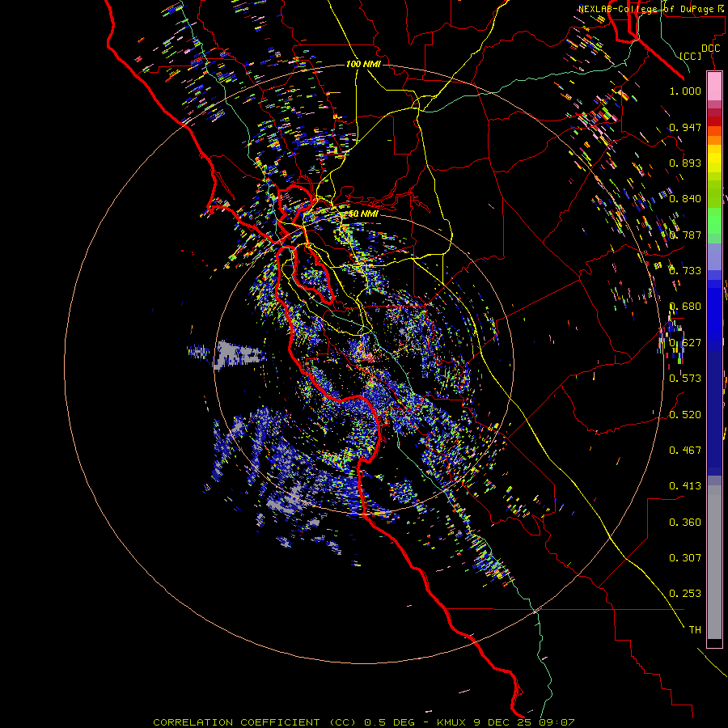Image resolution: width=728 pixels, height=728 pixels.
Task: Click the KMUX 9 DEC 25 09:07 timestamp
Action: [506, 722]
